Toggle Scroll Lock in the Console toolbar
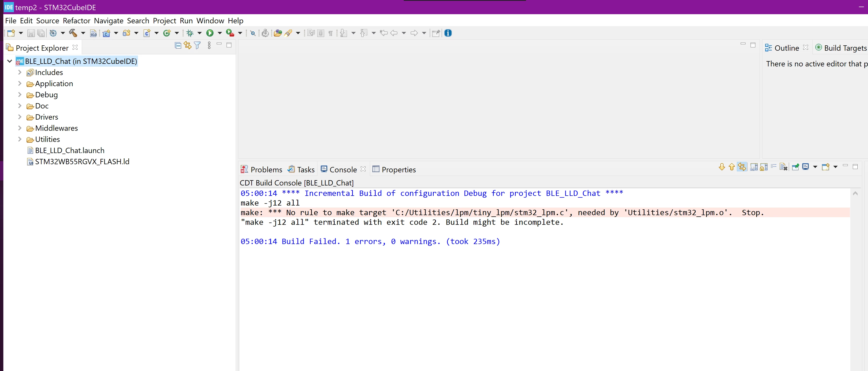Image resolution: width=868 pixels, height=371 pixels. [x=764, y=167]
